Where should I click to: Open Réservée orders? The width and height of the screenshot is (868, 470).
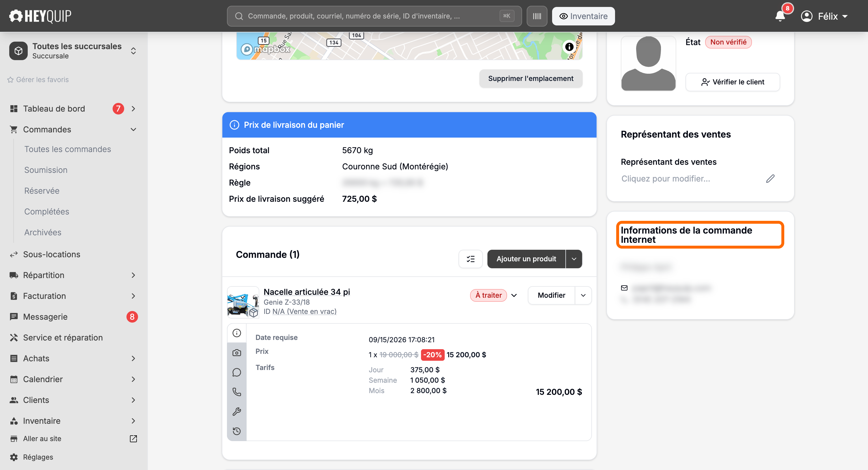tap(42, 191)
